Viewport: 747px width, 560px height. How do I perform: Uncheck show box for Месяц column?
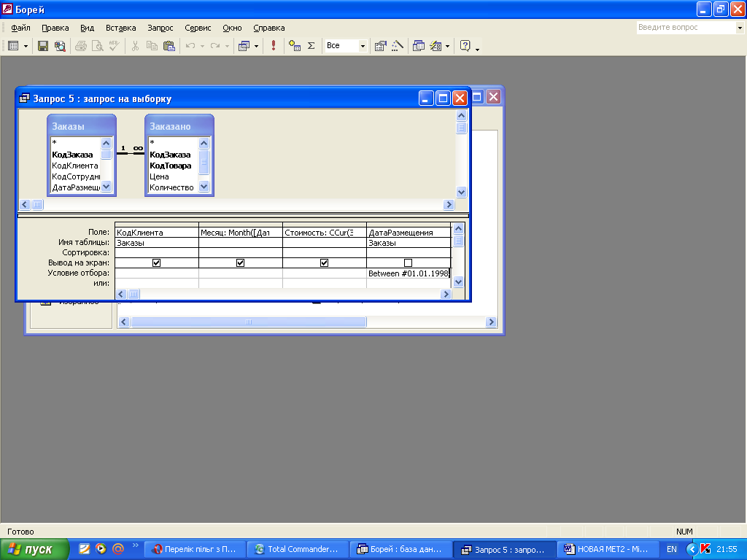240,262
